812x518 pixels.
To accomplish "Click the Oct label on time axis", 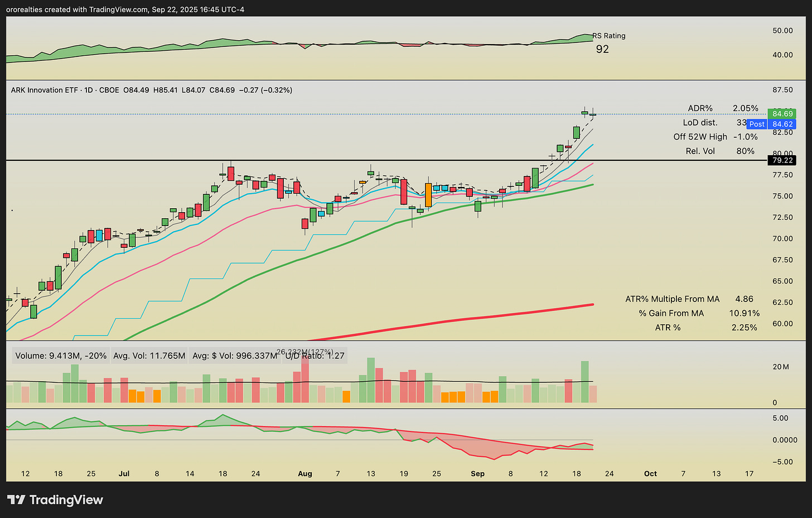I will pyautogui.click(x=650, y=473).
